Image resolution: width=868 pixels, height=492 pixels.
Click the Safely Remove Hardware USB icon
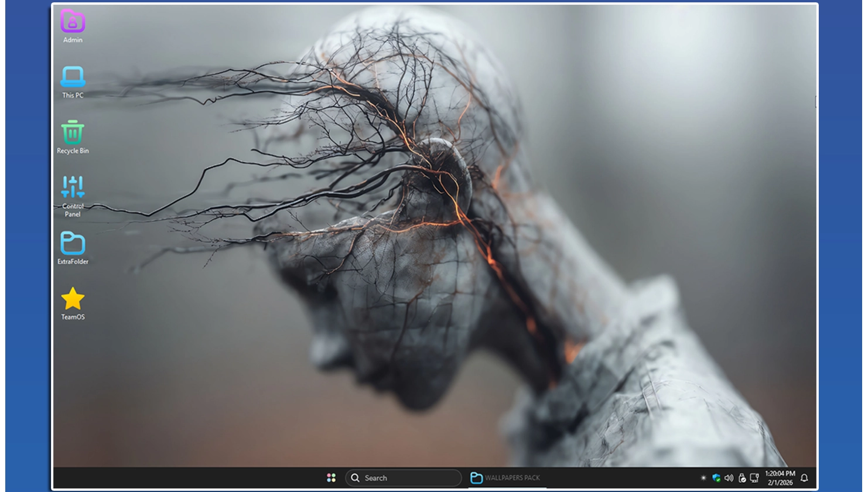click(741, 478)
